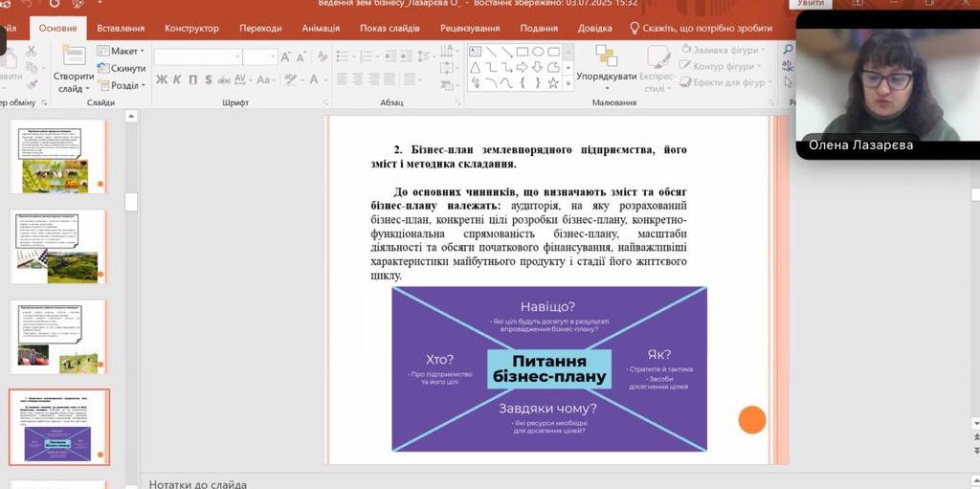This screenshot has width=980, height=489.
Task: Select the oval shape in shapes gallery
Action: pos(538,52)
